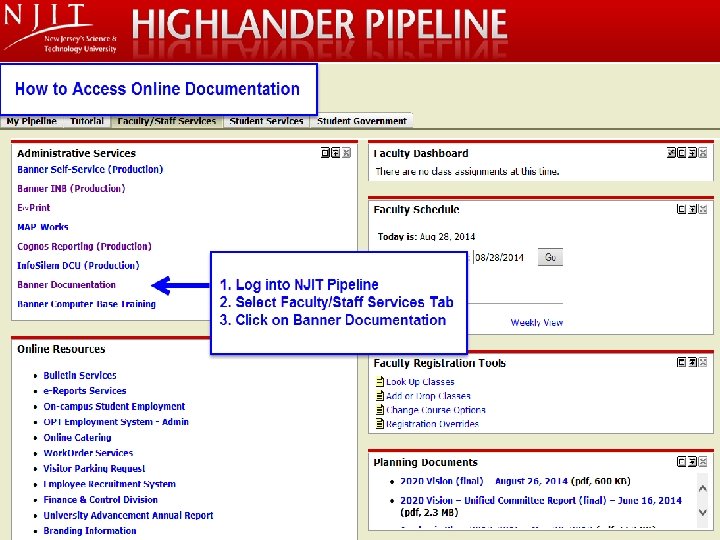The width and height of the screenshot is (720, 540).
Task: Remove the Planning Documents channel
Action: (703, 462)
